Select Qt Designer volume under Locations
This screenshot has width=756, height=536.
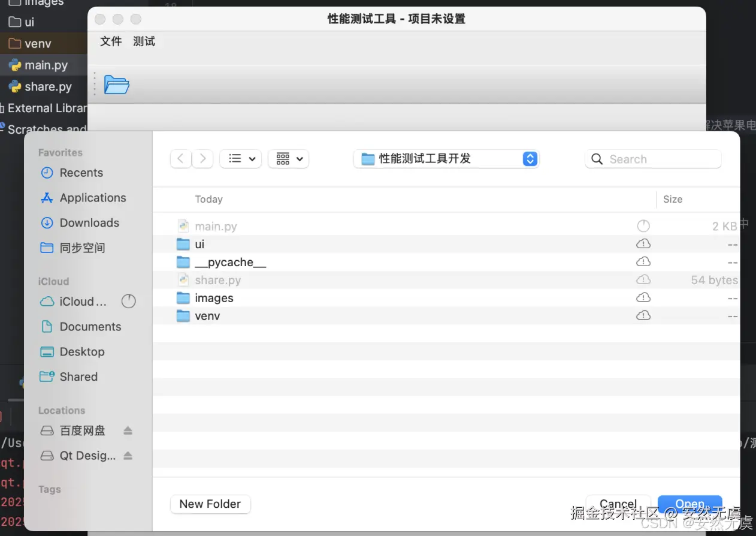(87, 456)
